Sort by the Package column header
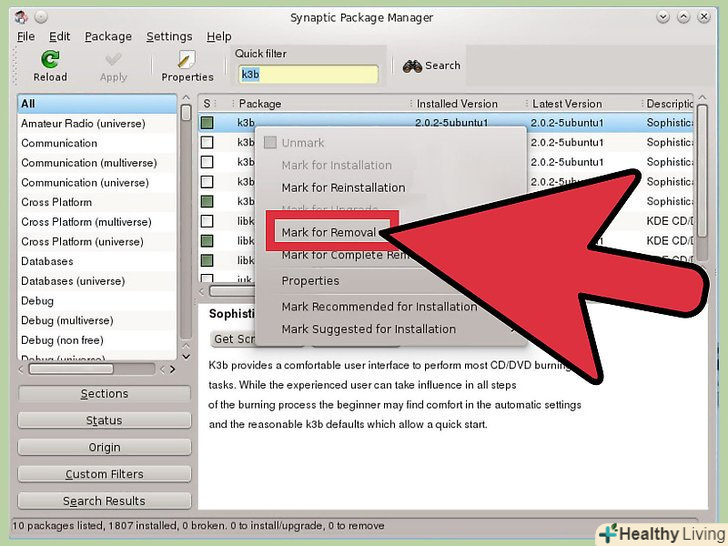 pos(320,104)
